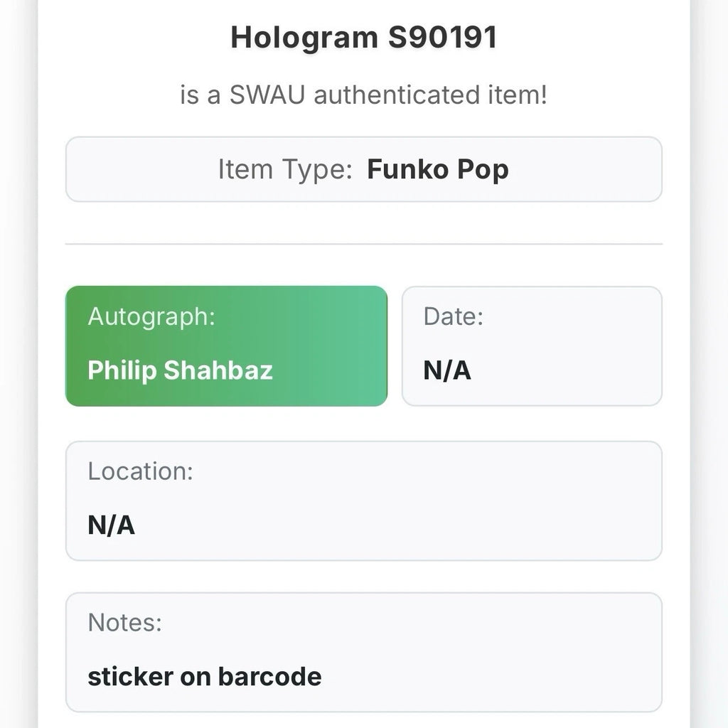This screenshot has height=728, width=728.
Task: Select the N/A value under Date
Action: point(447,370)
